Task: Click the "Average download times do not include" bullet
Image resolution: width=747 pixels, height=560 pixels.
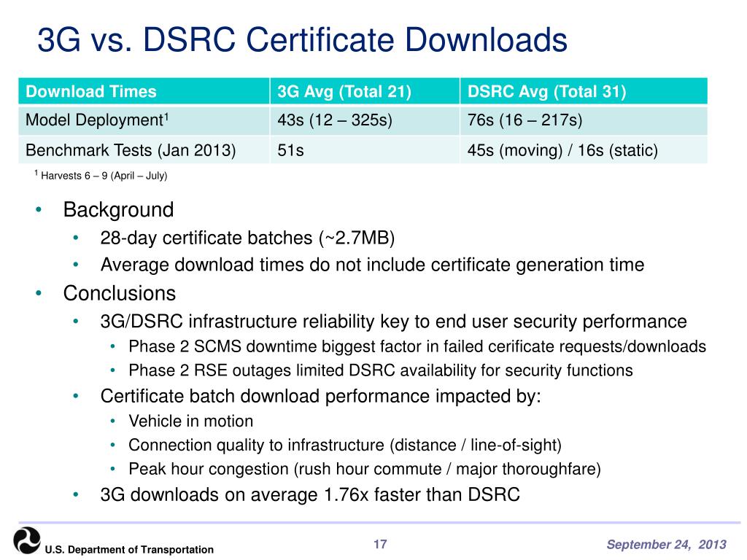Action: click(x=372, y=265)
